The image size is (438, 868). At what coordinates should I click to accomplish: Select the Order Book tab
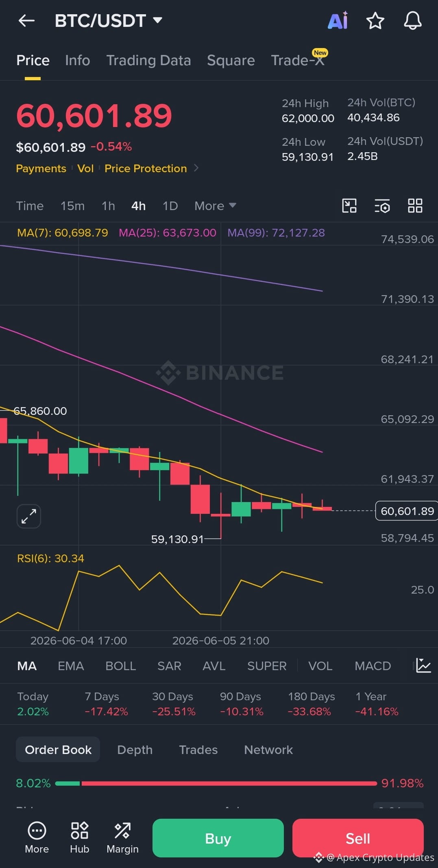(x=58, y=750)
